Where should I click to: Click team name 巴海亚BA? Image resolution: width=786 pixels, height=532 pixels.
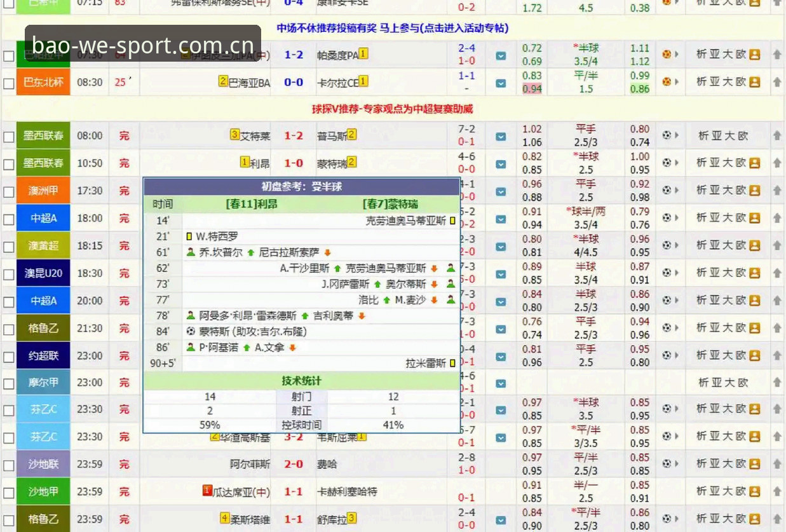[x=249, y=83]
